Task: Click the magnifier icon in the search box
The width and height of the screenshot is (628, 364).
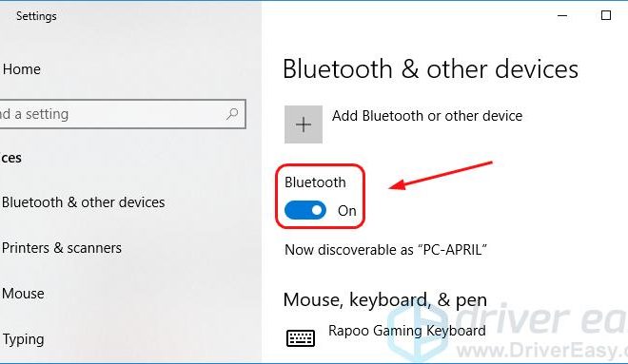Action: point(232,114)
